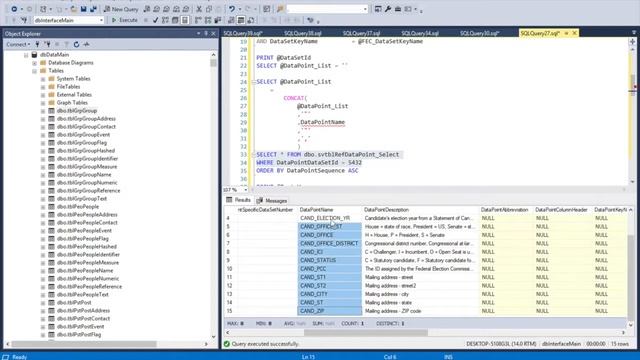Toggle the Results to Grid button
640x360 pixels.
[241, 20]
